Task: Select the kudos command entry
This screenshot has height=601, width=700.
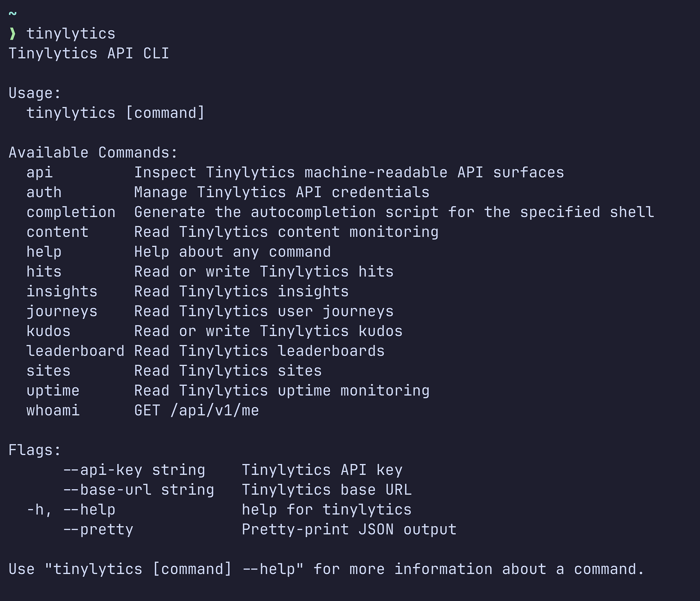Action: [48, 331]
